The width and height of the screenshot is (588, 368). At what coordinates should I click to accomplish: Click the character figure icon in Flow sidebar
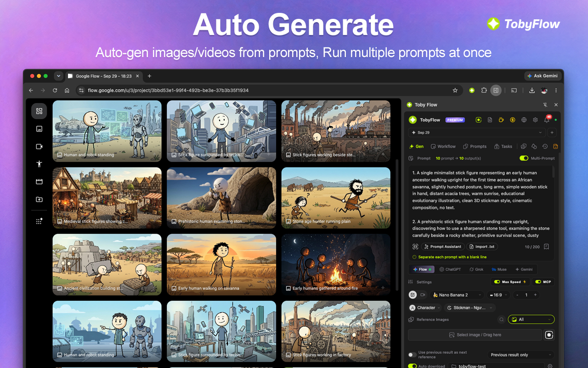(x=39, y=164)
